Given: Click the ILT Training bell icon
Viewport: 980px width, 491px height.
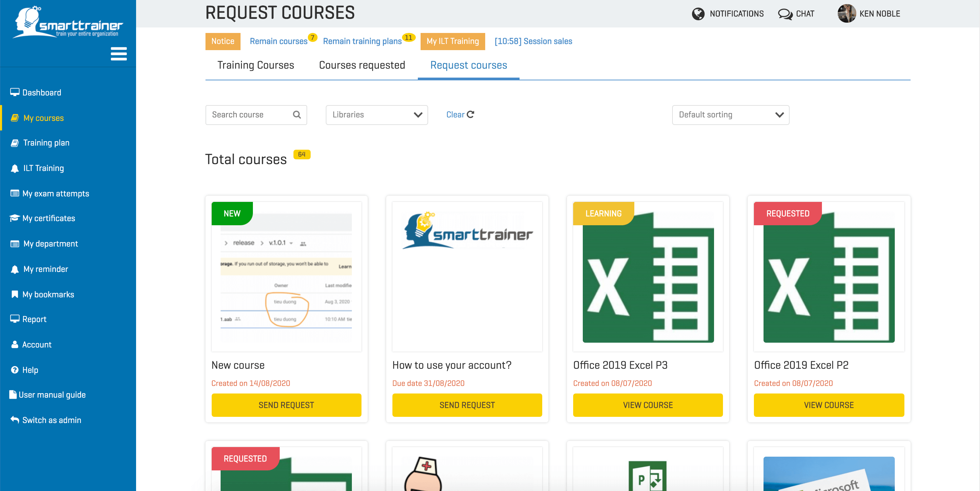Looking at the screenshot, I should 15,168.
